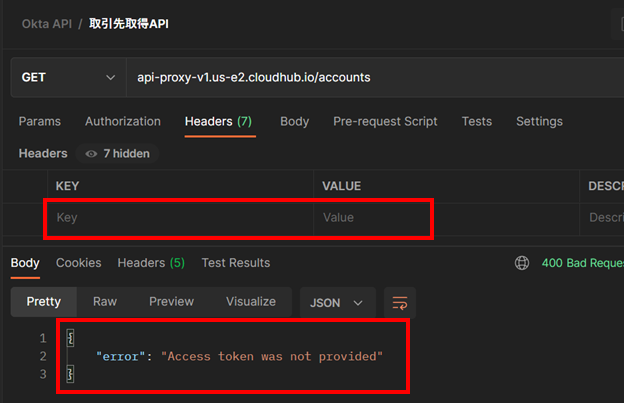
Task: Open the Authorization tab
Action: coord(122,121)
